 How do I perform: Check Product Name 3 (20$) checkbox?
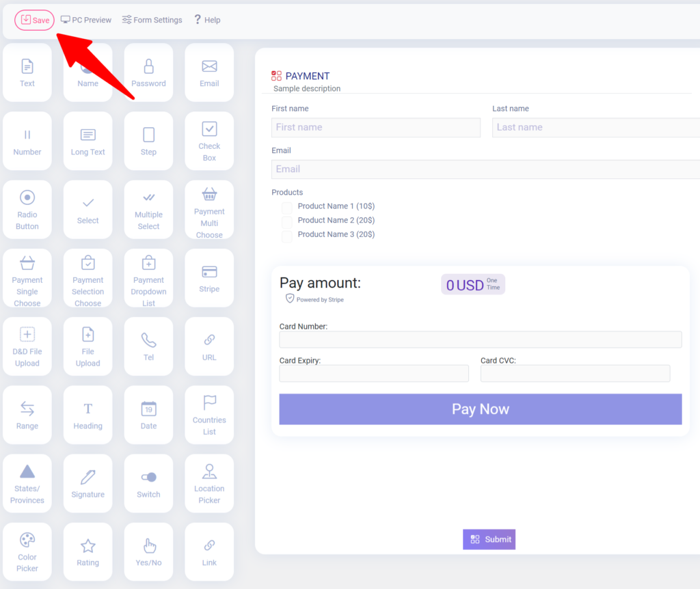(x=286, y=236)
